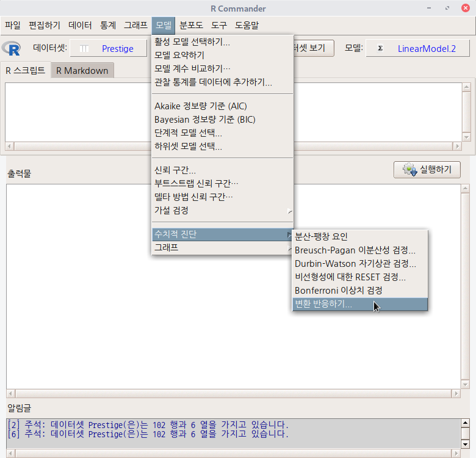Click output pane scroll down arrow
This screenshot has height=458, width=476.
[465, 385]
